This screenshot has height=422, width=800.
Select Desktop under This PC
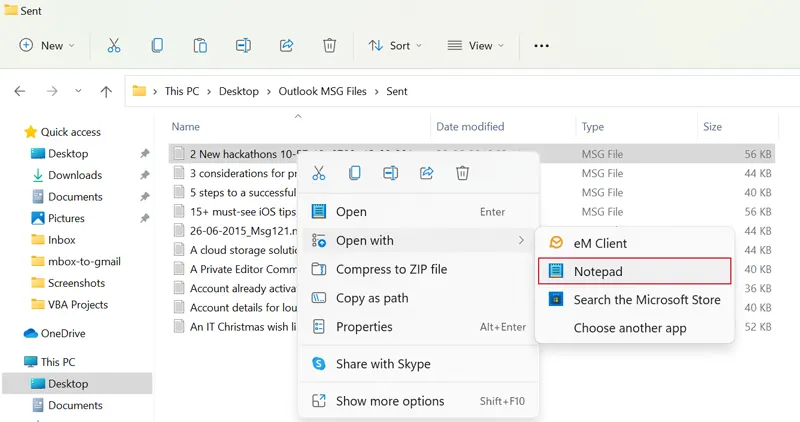pyautogui.click(x=77, y=384)
